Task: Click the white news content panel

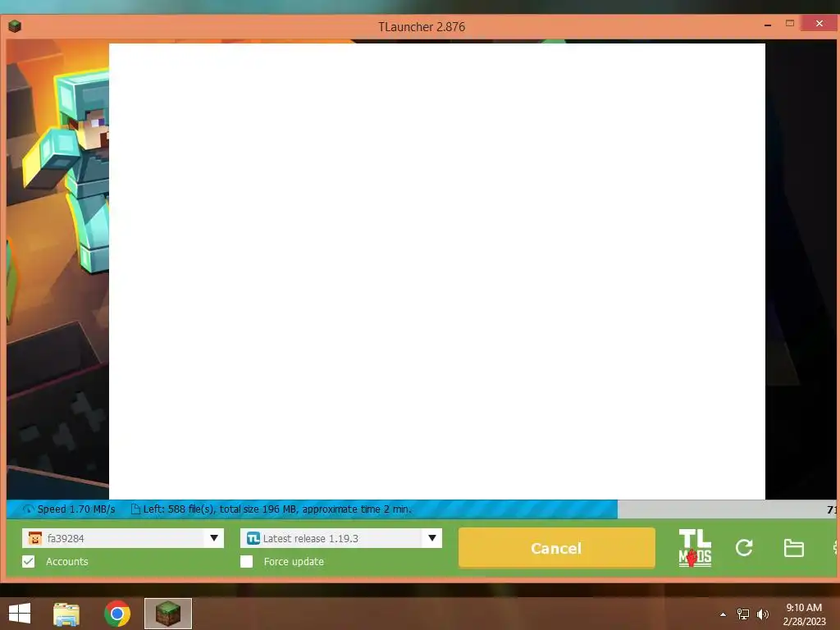Action: click(437, 271)
